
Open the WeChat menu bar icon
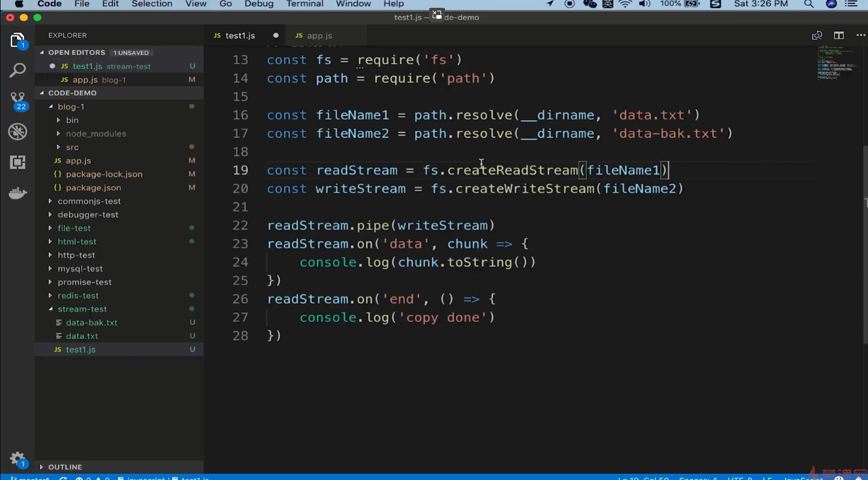[589, 4]
